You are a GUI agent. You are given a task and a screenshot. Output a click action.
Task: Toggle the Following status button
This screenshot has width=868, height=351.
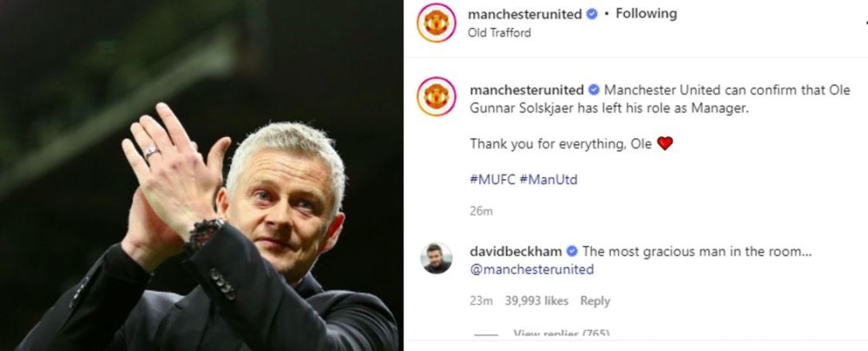coord(646,13)
